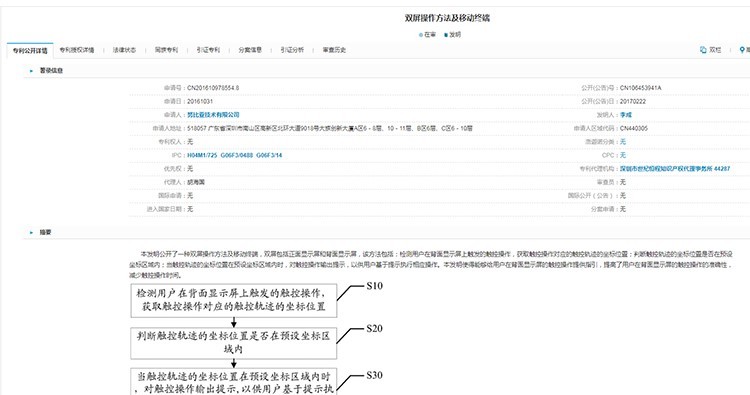Open IPC class link H04M1/725

[202, 155]
